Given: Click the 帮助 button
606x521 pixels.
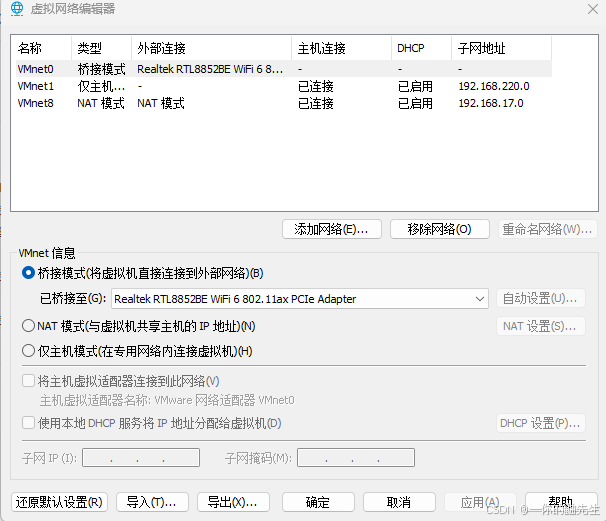Looking at the screenshot, I should (561, 502).
